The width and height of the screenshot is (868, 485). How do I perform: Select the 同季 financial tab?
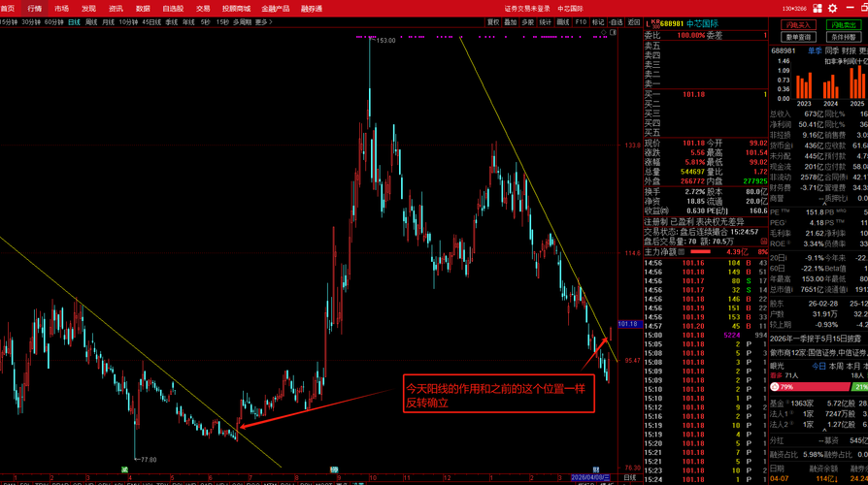pos(832,50)
